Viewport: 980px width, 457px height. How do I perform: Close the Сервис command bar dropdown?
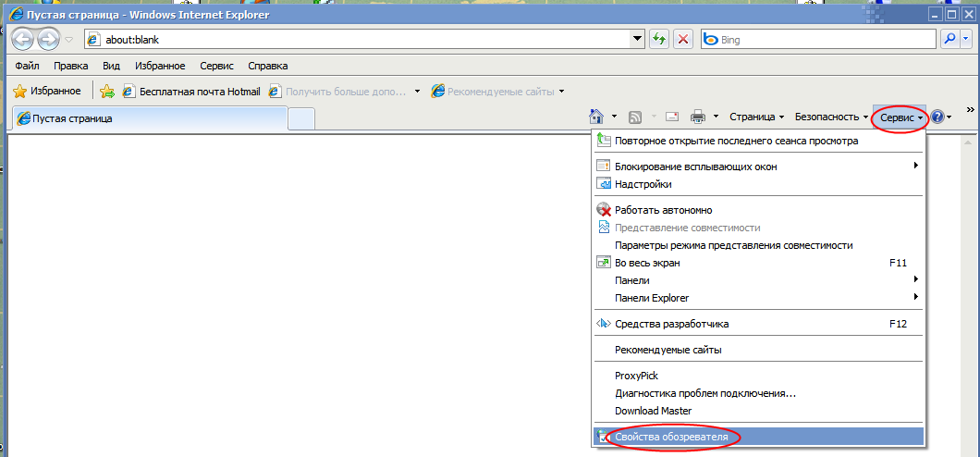pos(900,117)
